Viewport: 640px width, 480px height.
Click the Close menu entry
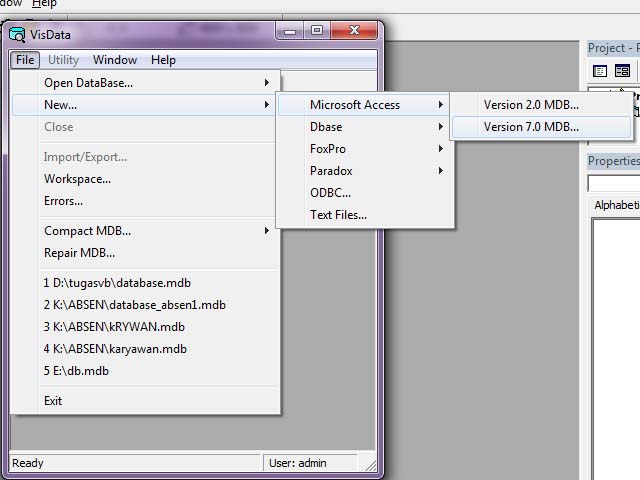(146, 127)
